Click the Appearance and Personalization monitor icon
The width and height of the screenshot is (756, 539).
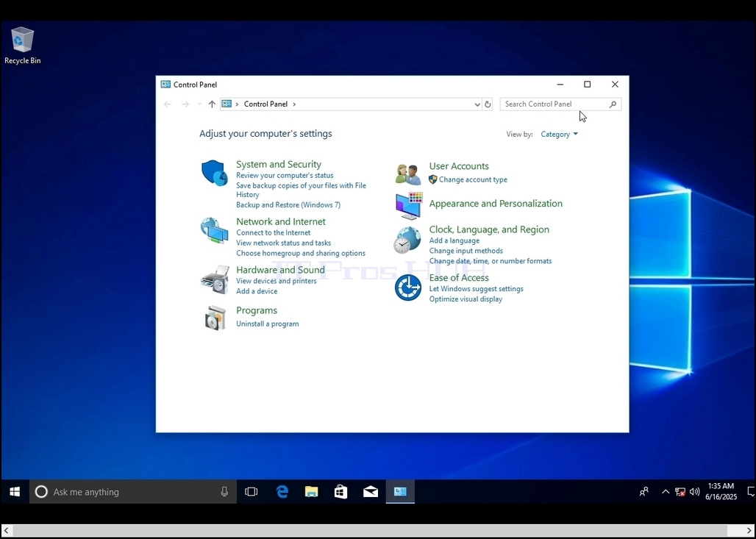pos(409,206)
